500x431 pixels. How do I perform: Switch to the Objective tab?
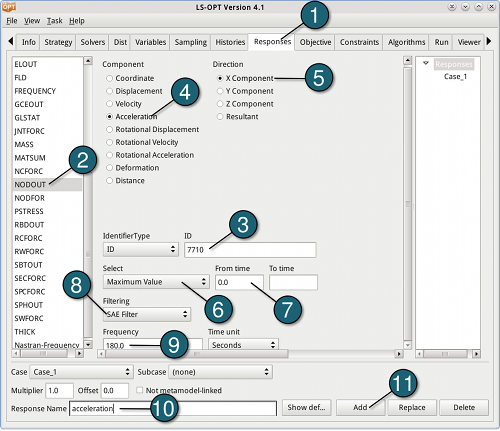(x=315, y=42)
